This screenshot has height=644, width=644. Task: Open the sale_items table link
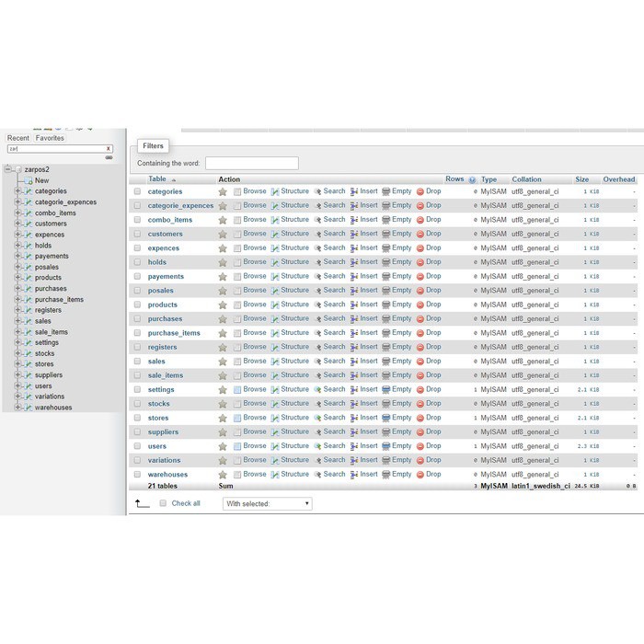tap(166, 375)
